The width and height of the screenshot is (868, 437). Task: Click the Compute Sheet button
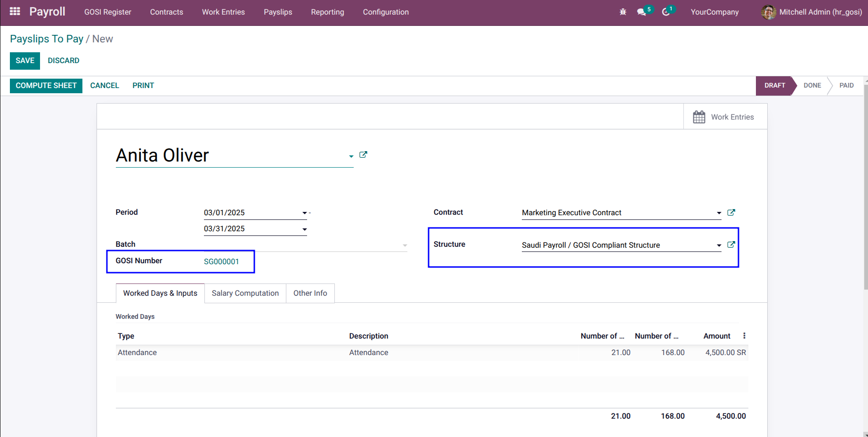46,85
